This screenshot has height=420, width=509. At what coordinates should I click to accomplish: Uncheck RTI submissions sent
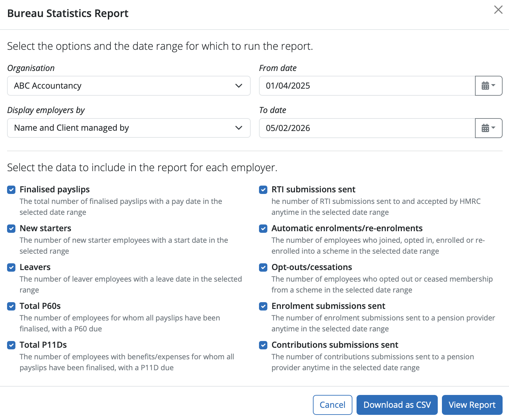[x=263, y=190]
